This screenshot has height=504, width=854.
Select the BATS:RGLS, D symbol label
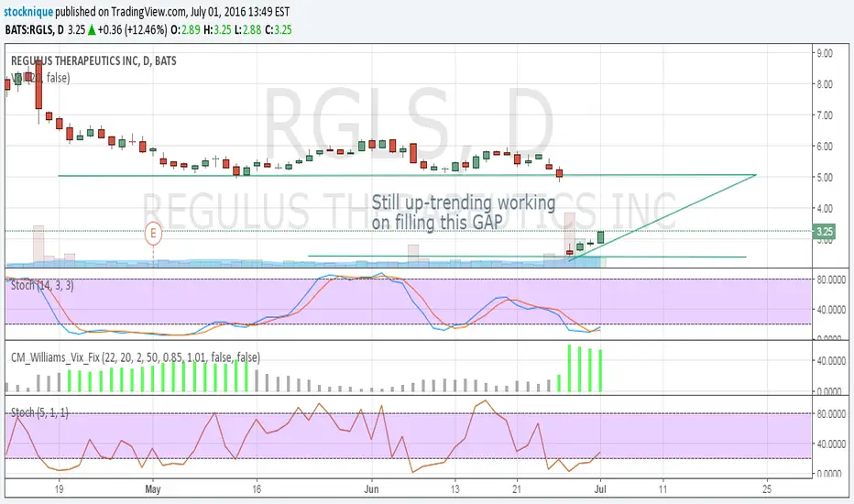coord(34,30)
